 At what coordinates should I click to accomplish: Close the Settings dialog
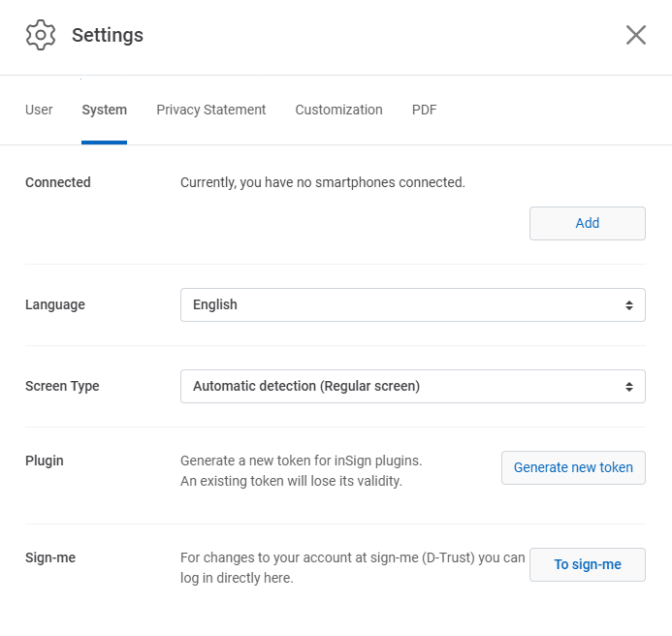point(635,35)
